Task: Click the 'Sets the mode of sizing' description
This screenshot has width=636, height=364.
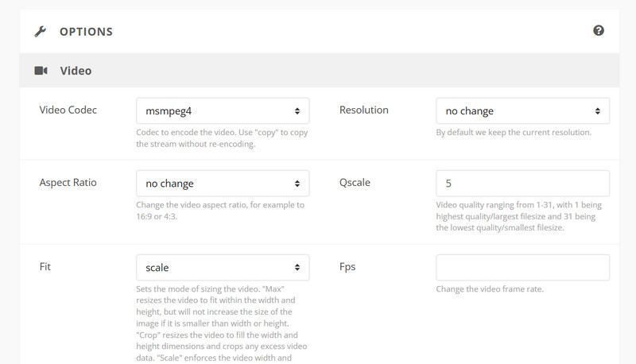Action: tap(222, 323)
